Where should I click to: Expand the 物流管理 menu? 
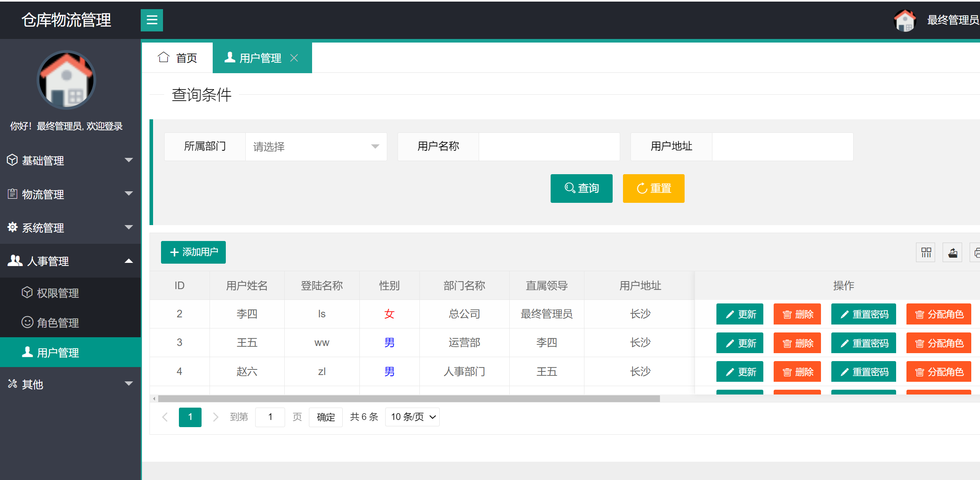click(70, 194)
